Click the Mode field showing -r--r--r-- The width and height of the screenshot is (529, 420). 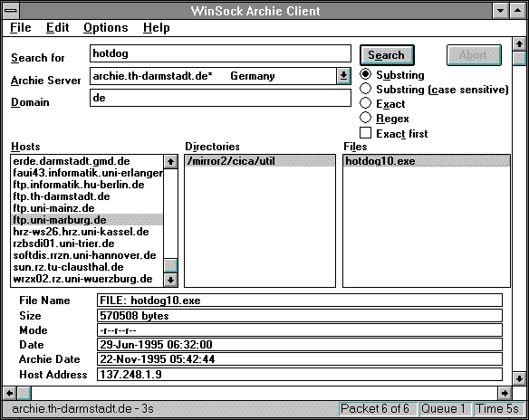300,330
